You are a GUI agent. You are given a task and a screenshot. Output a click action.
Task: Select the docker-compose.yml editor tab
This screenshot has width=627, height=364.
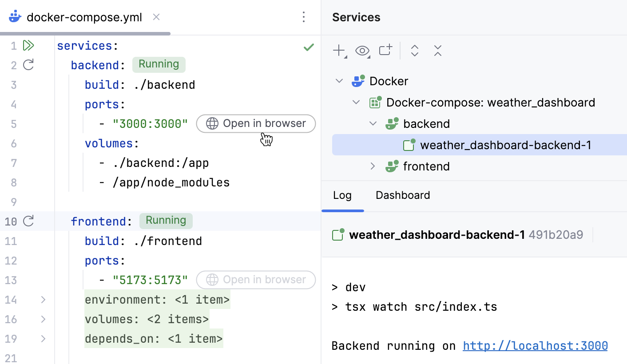84,17
